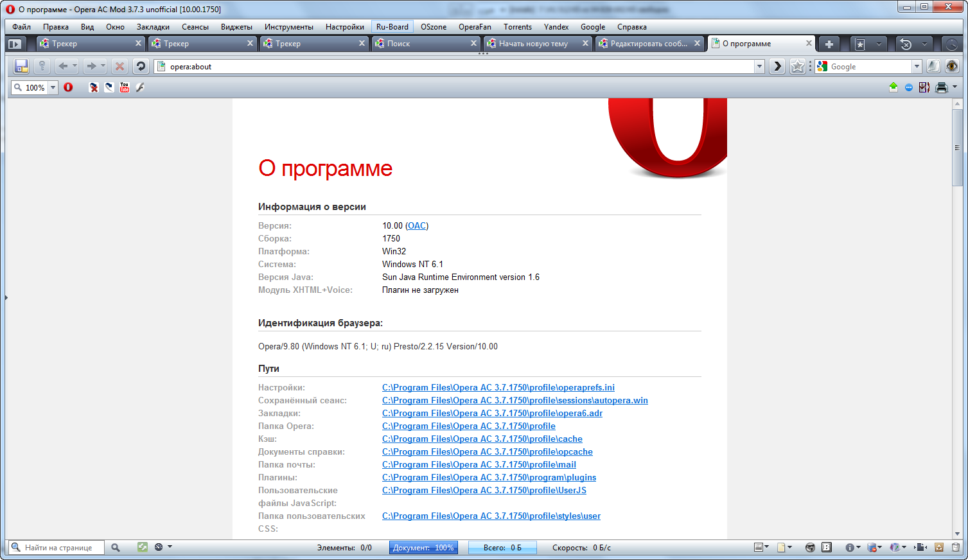
Task: Click the eye icon beside search field
Action: tap(952, 66)
